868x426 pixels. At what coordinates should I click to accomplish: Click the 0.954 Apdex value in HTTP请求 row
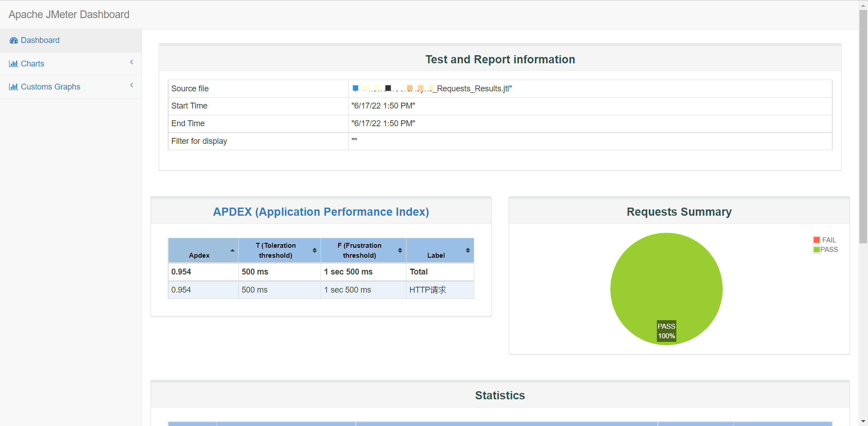click(181, 290)
